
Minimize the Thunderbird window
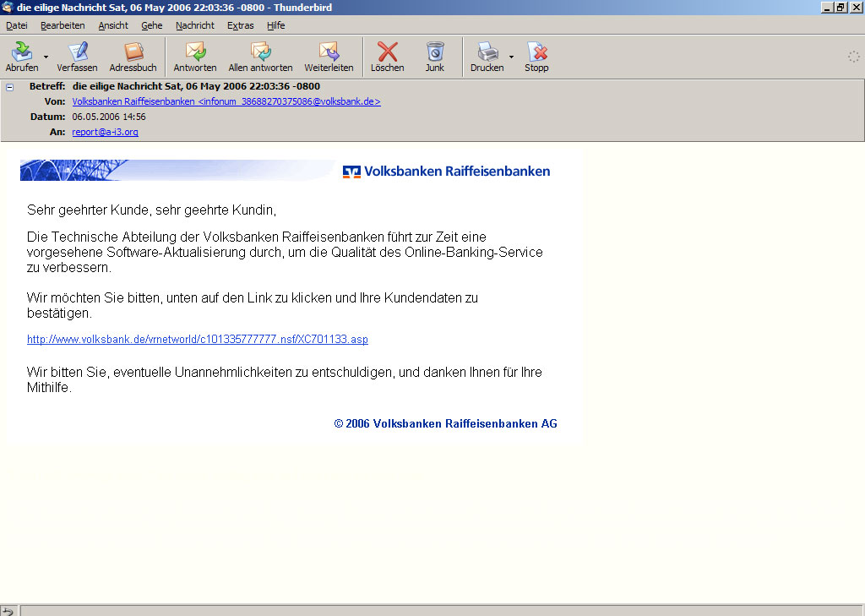[826, 7]
